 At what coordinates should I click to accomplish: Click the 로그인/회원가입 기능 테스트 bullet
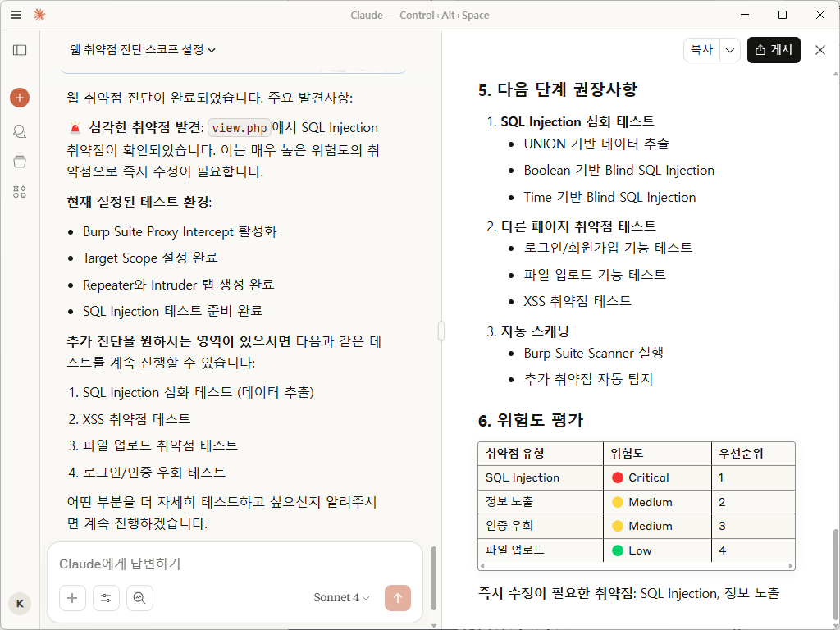click(608, 248)
